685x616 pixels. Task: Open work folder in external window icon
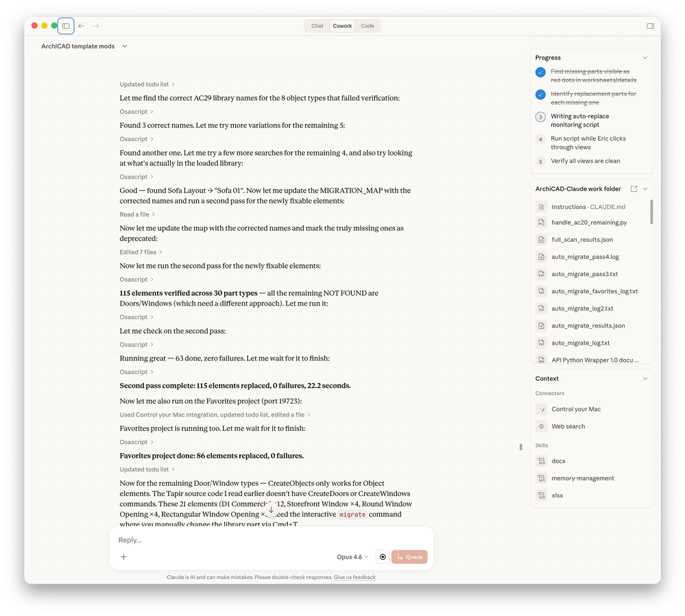point(634,188)
